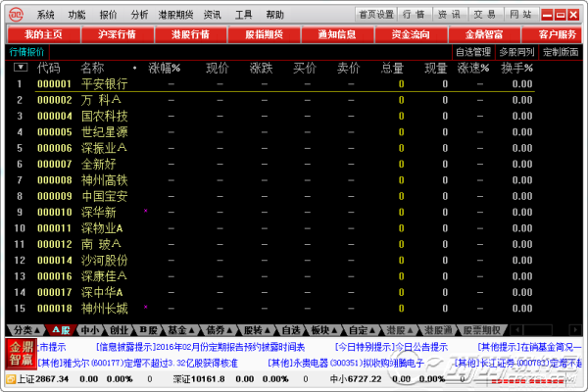Open the 系统 menu
This screenshot has width=588, height=392.
pos(46,15)
